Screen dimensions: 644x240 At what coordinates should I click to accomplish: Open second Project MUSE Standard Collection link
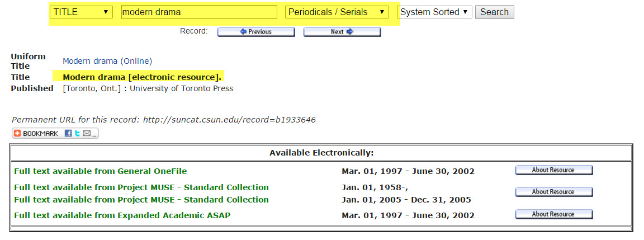pos(141,200)
